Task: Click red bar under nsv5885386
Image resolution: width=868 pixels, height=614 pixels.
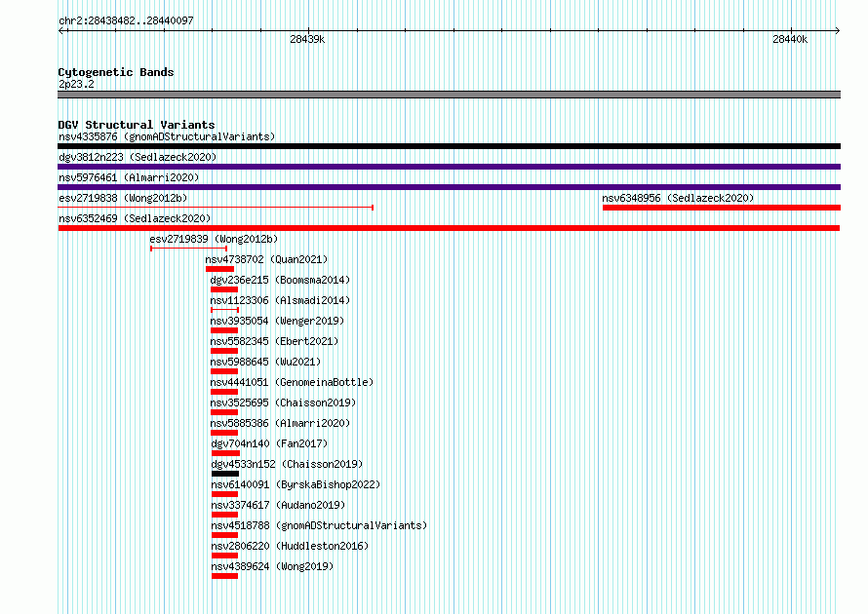Action: [224, 433]
